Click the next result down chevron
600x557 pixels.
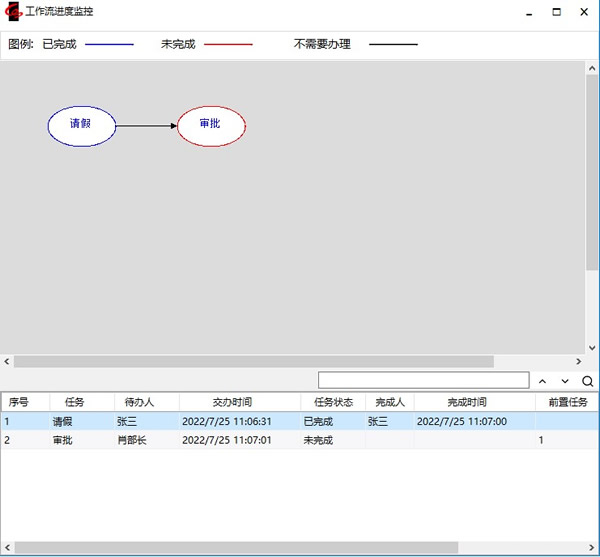(x=565, y=381)
